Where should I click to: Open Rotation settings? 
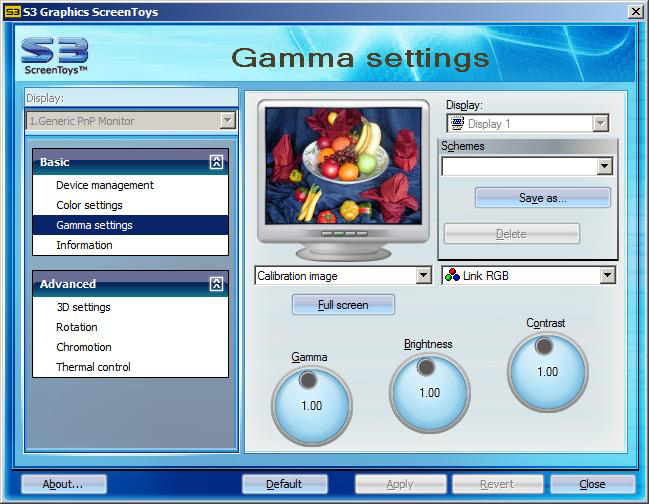click(77, 327)
